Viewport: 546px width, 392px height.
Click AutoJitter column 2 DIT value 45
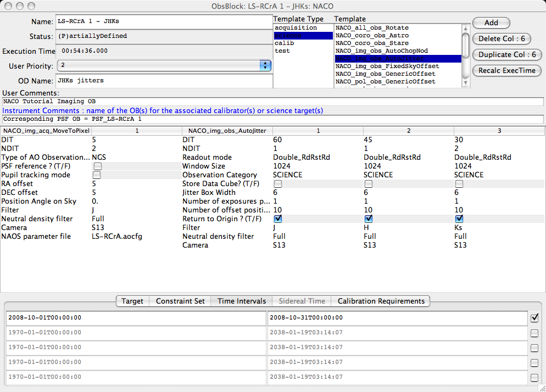(x=368, y=140)
